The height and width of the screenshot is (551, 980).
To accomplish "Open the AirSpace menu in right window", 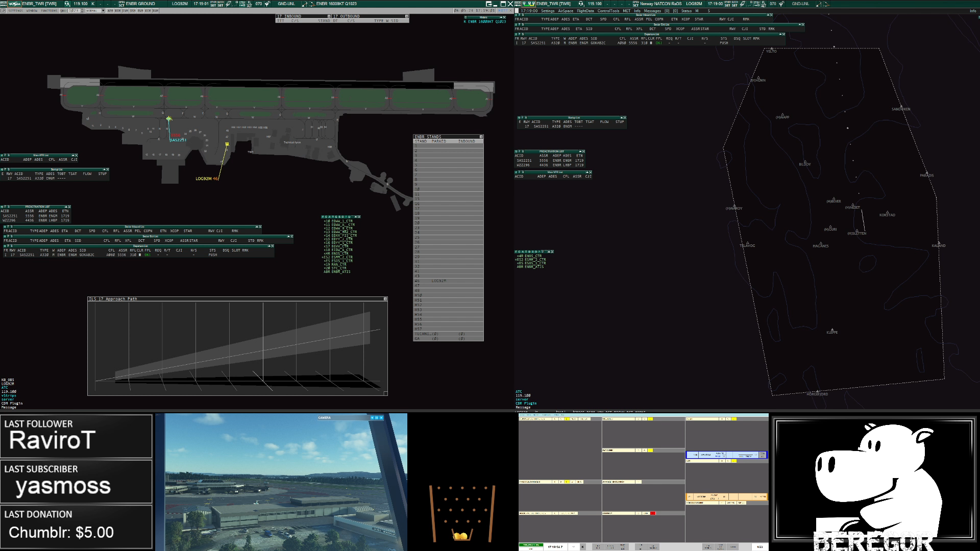I will pos(565,11).
